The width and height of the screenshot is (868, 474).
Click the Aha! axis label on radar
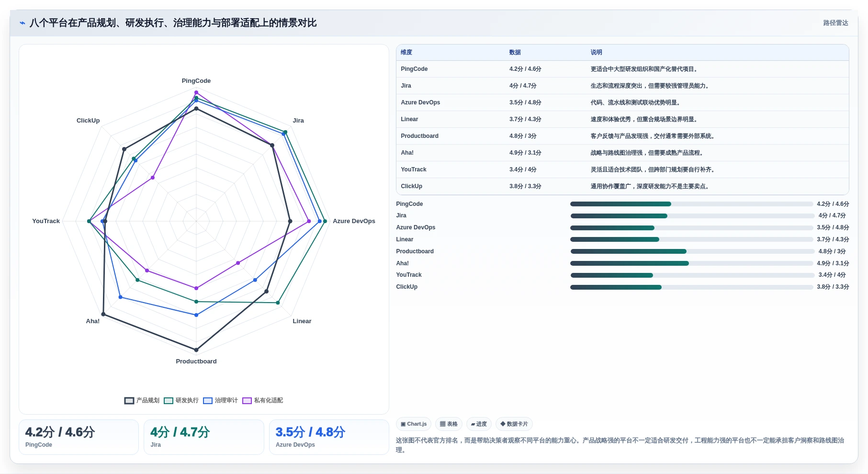tap(93, 321)
